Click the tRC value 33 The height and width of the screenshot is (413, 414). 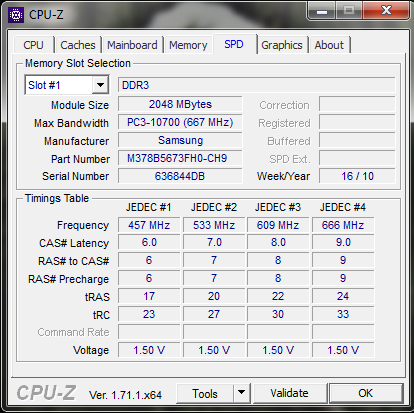[x=343, y=314]
